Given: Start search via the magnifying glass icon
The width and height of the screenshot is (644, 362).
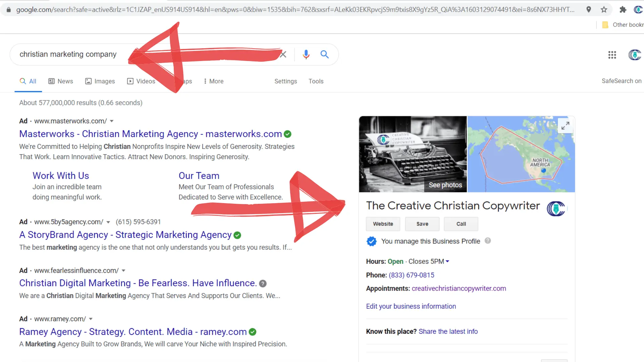Looking at the screenshot, I should coord(324,54).
